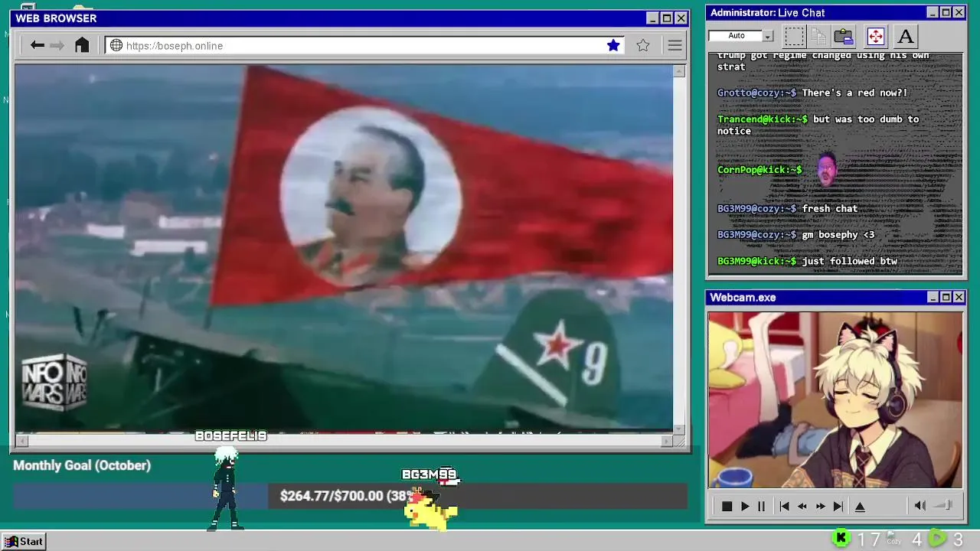Click the copy icon in Live Chat toolbar

pos(818,36)
